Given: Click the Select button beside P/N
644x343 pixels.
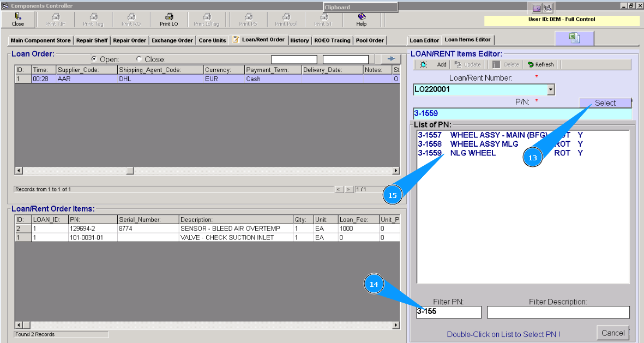Looking at the screenshot, I should (x=605, y=103).
